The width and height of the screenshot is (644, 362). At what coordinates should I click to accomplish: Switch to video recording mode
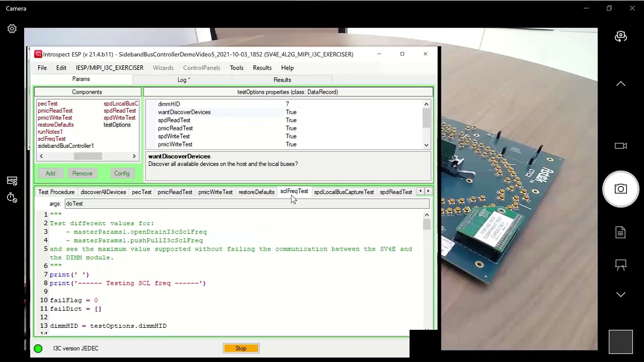click(x=621, y=146)
